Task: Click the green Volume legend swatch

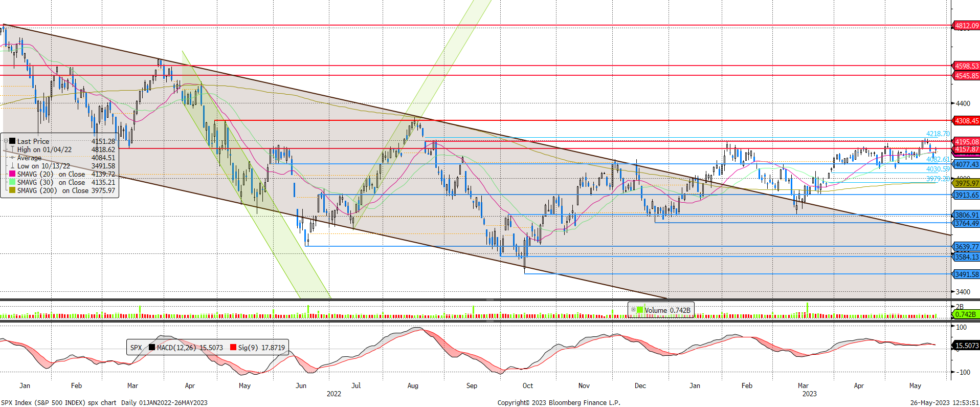Action: click(640, 310)
